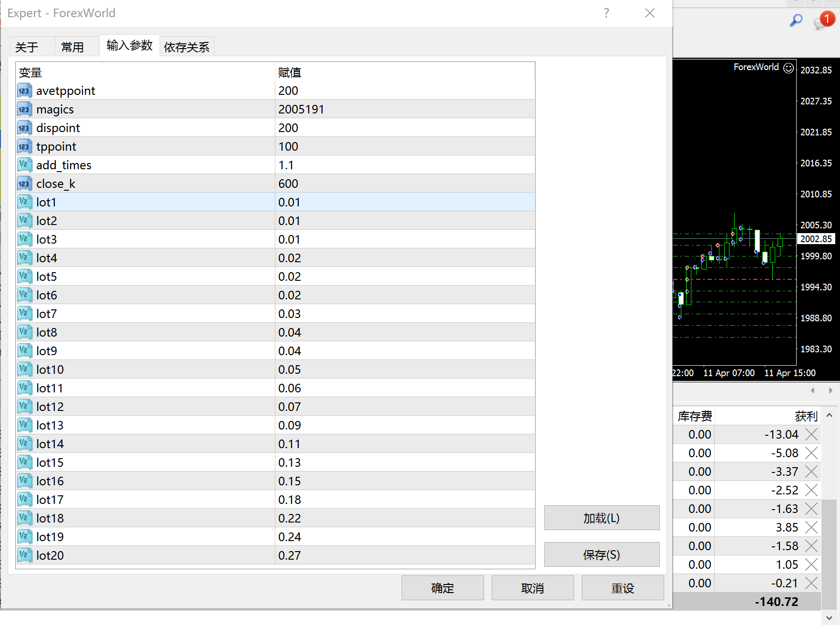The height and width of the screenshot is (625, 840).
Task: Click the double-type icon beside lot12
Action: tap(24, 407)
